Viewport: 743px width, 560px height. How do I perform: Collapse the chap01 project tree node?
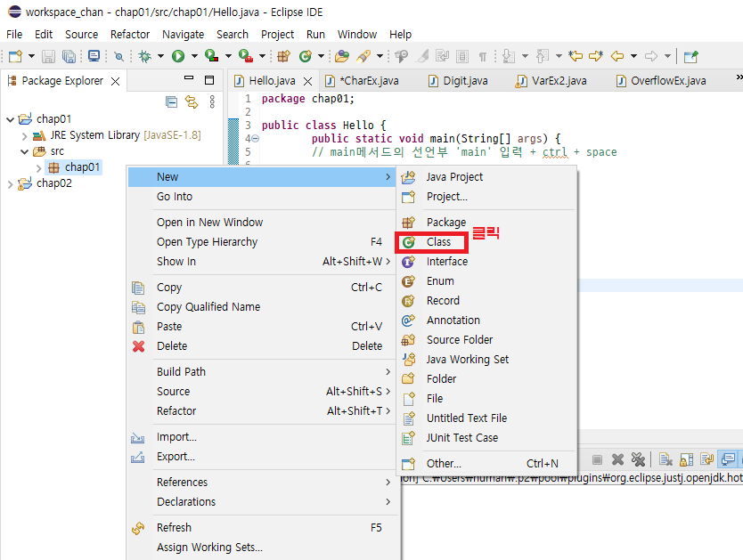coord(10,119)
